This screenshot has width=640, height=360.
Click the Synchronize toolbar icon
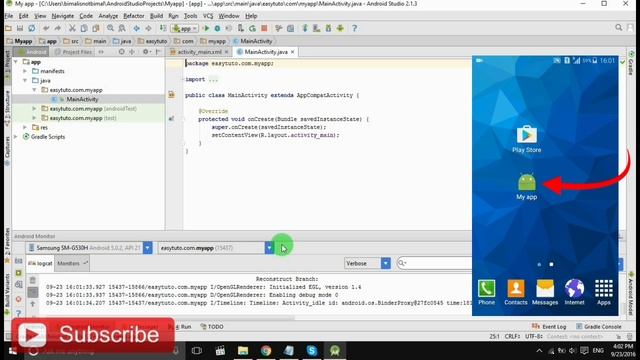(31, 28)
